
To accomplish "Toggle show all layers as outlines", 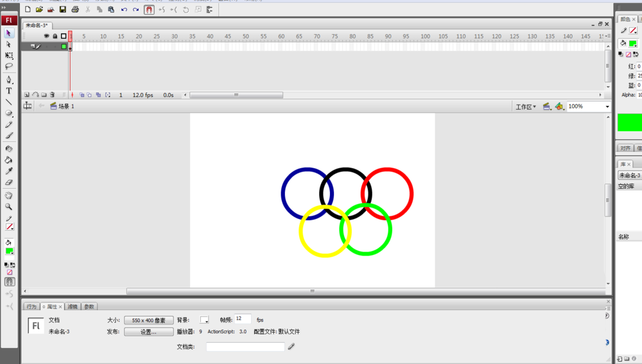I will click(64, 36).
